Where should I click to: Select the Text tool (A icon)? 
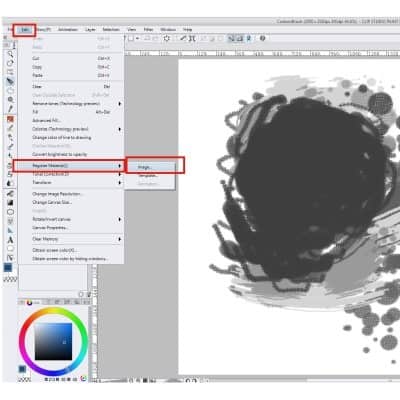[x=10, y=240]
